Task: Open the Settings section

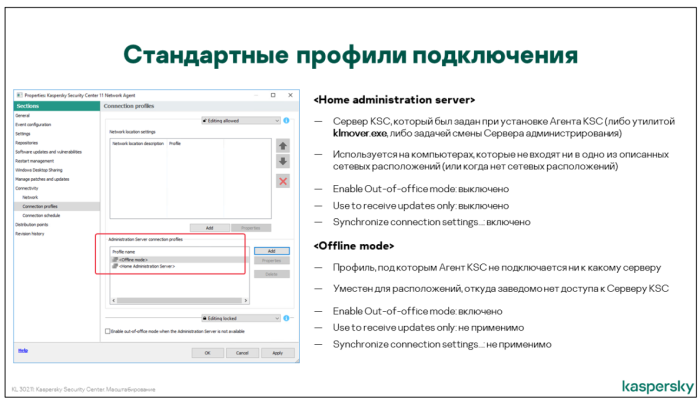Action: (x=23, y=134)
